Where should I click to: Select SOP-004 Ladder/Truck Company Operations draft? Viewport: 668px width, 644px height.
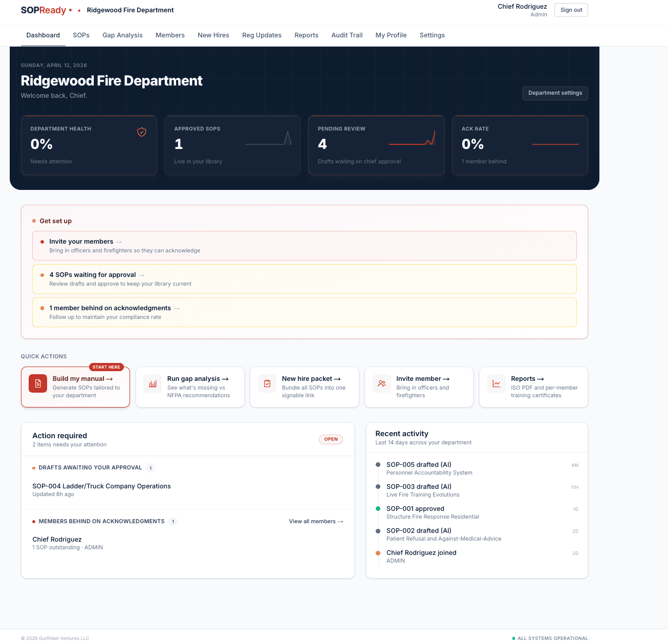pos(101,486)
